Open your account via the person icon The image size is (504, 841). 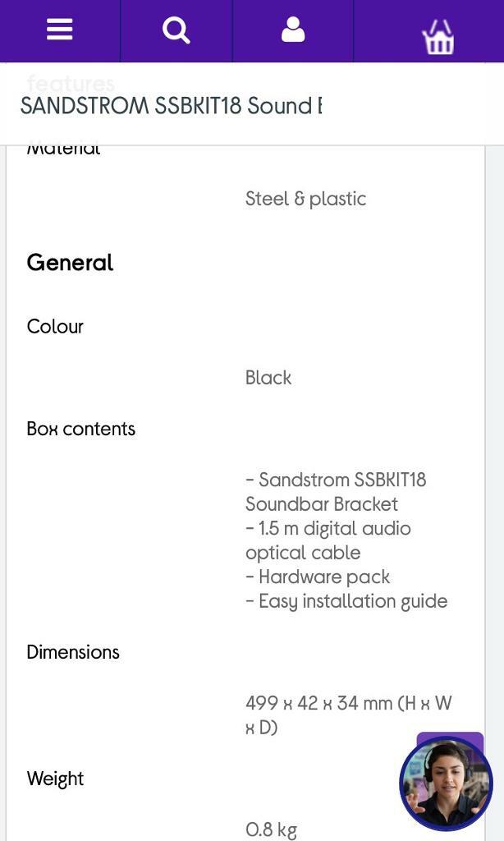(x=293, y=30)
